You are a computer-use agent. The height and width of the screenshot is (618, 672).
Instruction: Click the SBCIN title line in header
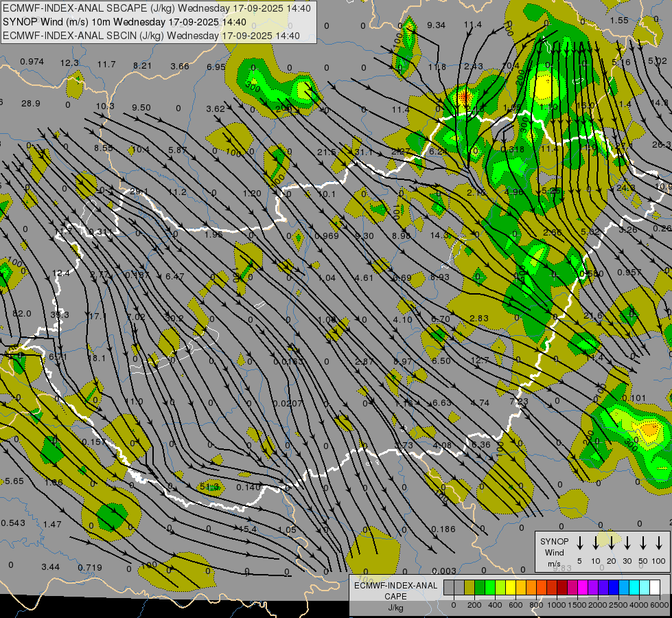[151, 35]
